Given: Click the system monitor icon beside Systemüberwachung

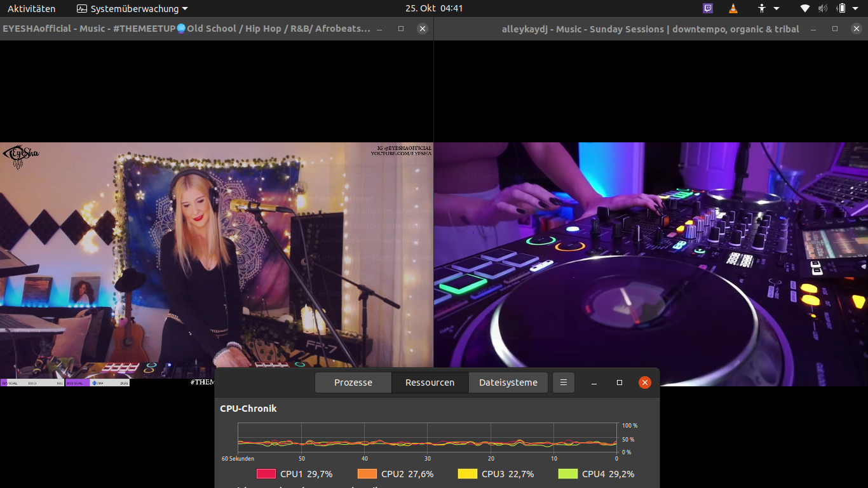Looking at the screenshot, I should click(x=81, y=8).
